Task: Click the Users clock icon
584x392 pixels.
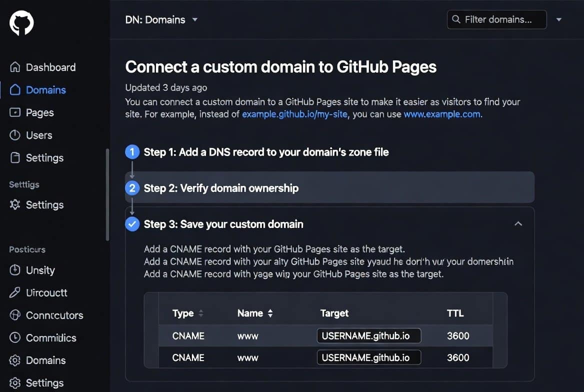Action: point(15,135)
